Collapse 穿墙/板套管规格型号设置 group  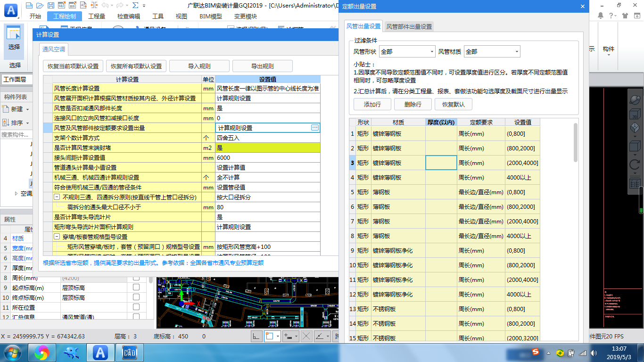coord(57,237)
